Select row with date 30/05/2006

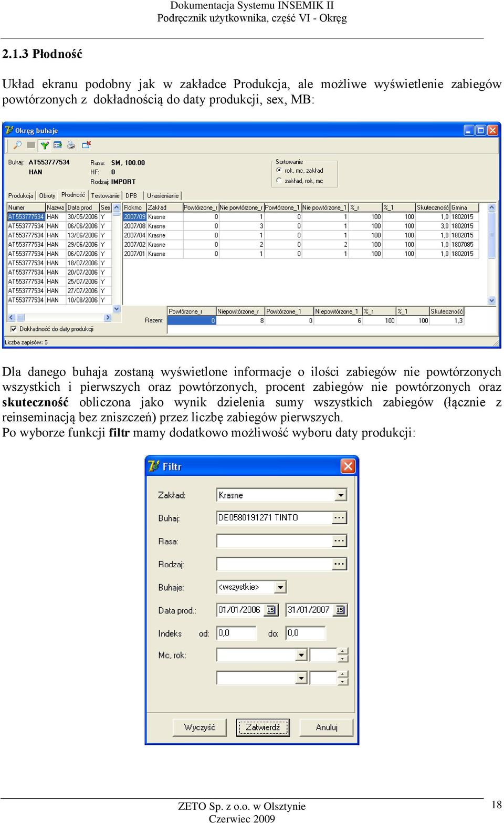59,217
